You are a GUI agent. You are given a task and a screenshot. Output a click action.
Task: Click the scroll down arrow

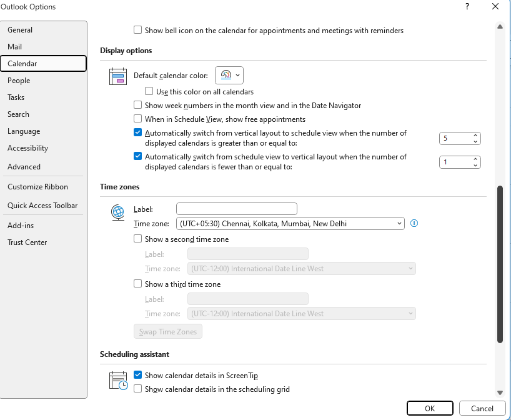coord(500,393)
